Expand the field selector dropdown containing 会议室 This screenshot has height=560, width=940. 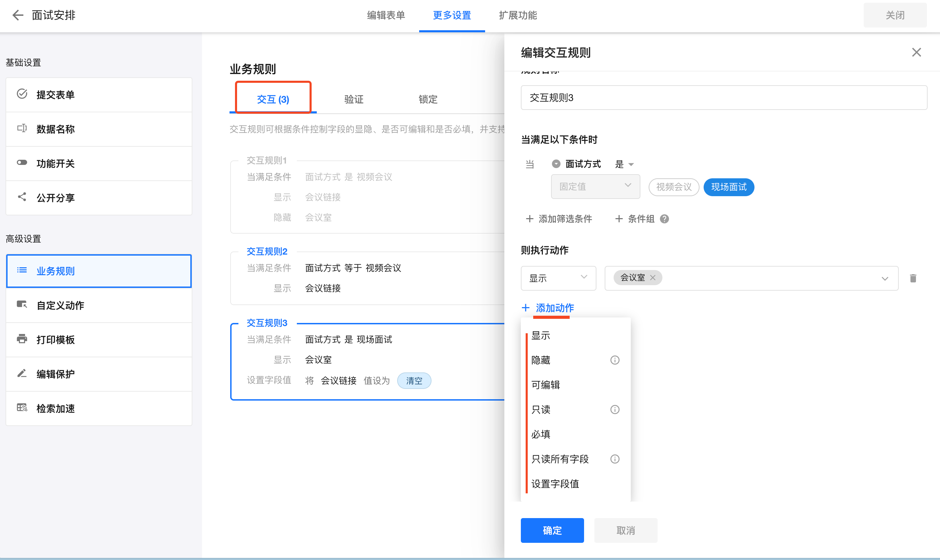click(885, 279)
